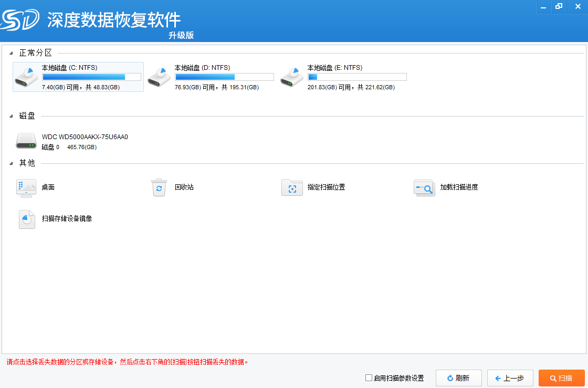
Task: Open 扫描存储设备镜像 image file icon
Action: (x=26, y=219)
